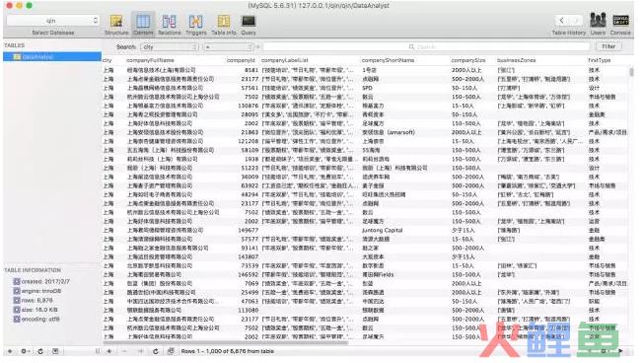Toggle the table information pane icon
Screen dimensions: 644x363
pos(55,351)
